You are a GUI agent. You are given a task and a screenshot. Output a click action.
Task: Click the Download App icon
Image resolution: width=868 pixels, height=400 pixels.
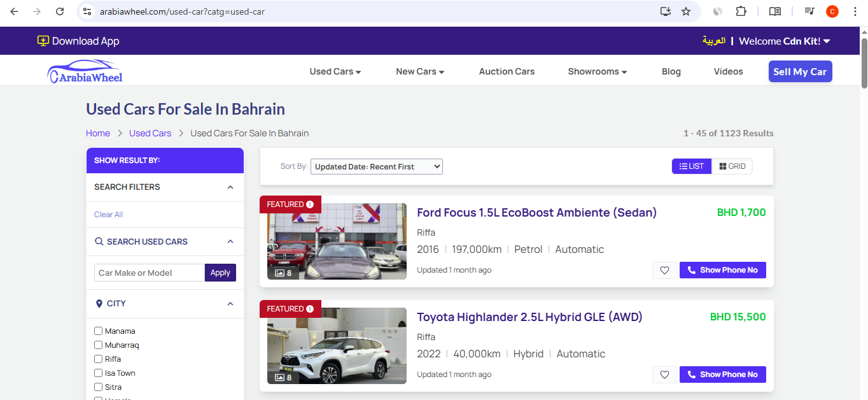coord(43,41)
